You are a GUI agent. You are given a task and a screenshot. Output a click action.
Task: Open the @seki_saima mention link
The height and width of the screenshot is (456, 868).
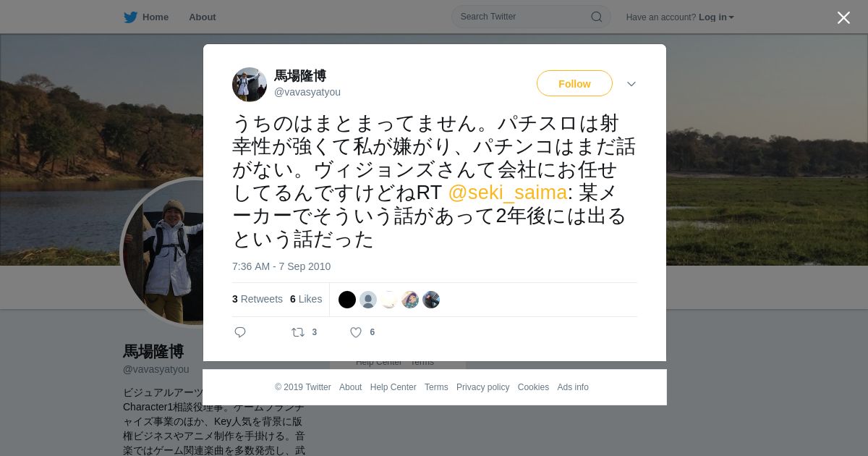point(507,193)
